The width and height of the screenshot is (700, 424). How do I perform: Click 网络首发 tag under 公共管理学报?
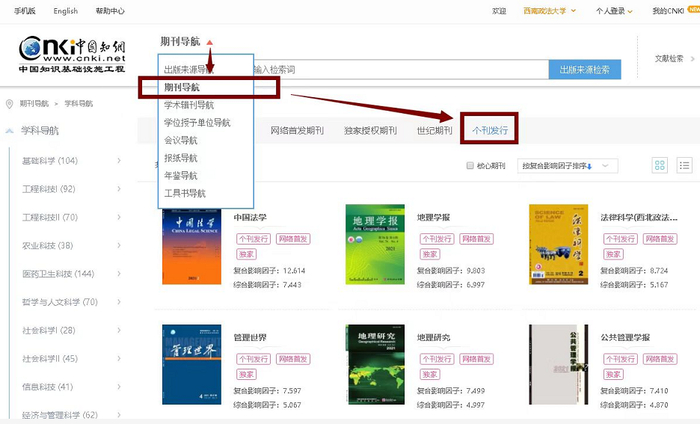660,359
